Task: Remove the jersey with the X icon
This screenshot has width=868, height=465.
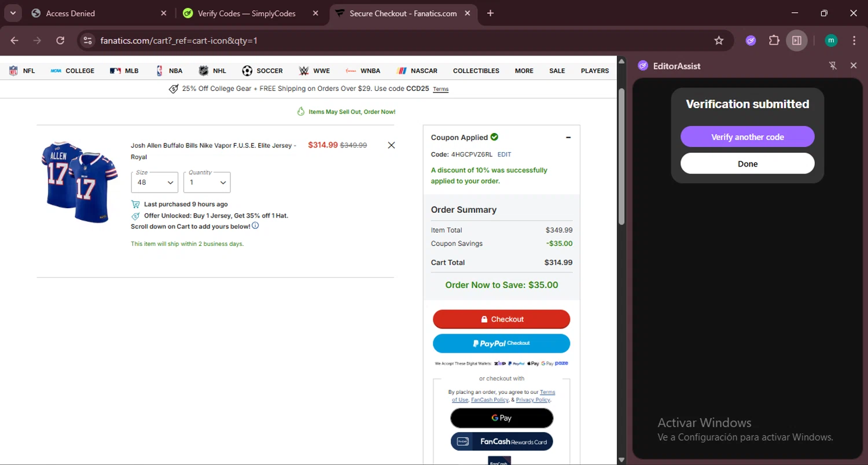Action: coord(391,145)
